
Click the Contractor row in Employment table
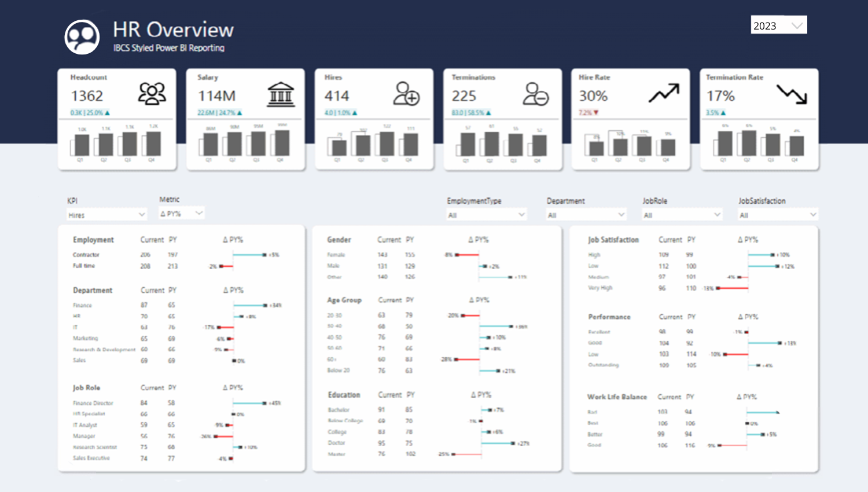click(x=86, y=255)
